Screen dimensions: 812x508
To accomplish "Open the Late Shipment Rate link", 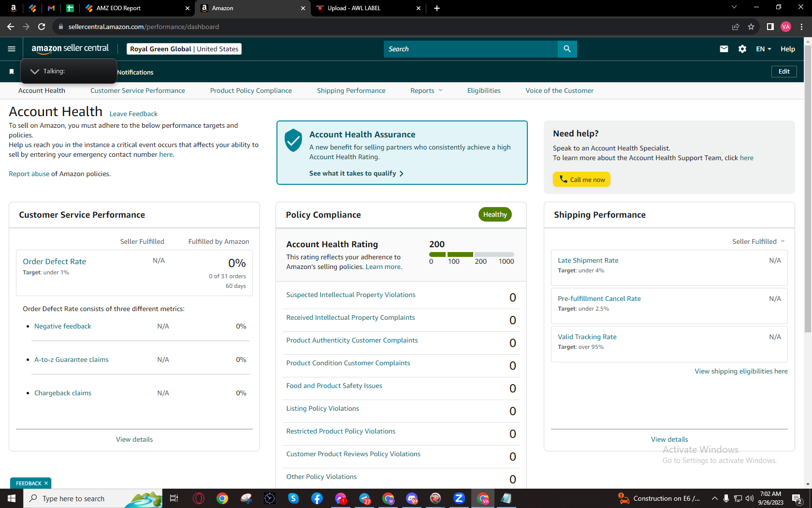I will point(588,260).
